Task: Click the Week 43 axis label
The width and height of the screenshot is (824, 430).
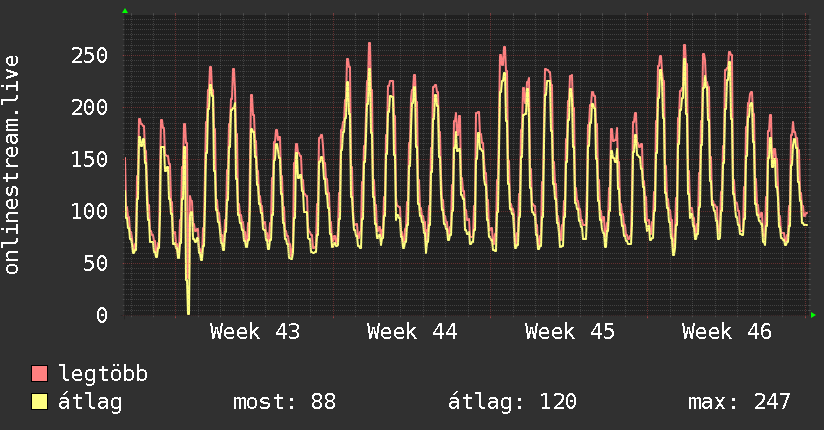Action: [255, 332]
